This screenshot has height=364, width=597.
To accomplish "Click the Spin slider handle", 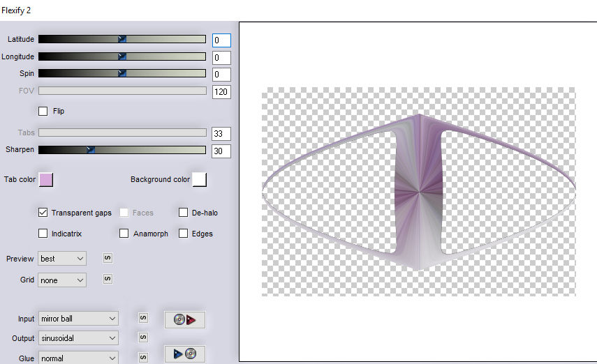I will 121,73.
